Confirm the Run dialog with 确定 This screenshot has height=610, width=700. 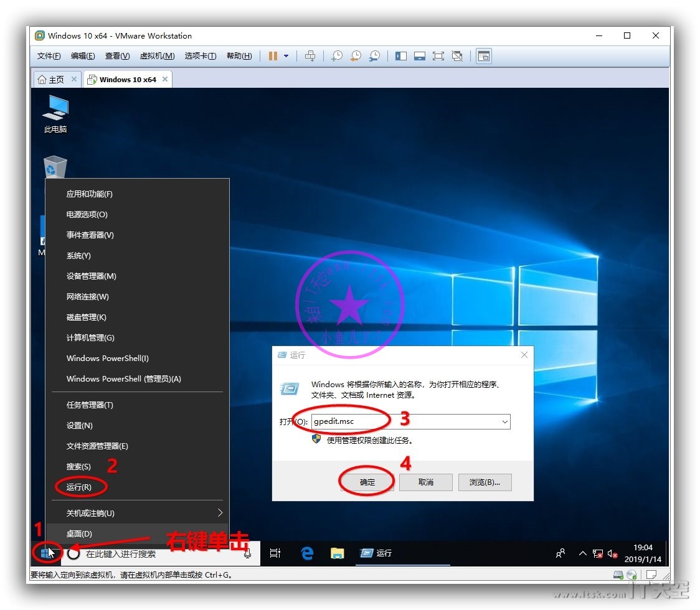pos(367,482)
